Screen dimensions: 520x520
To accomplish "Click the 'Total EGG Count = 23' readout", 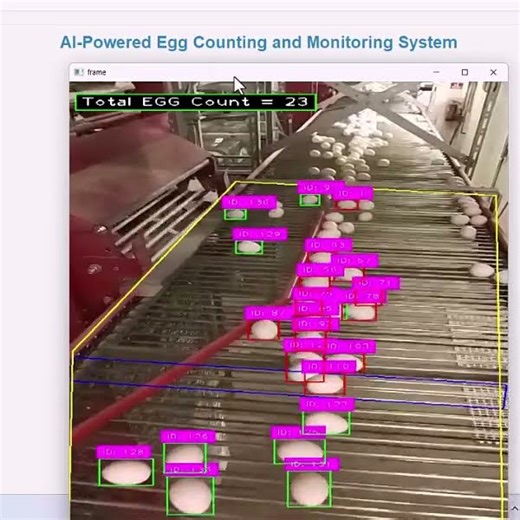I will 196,102.
